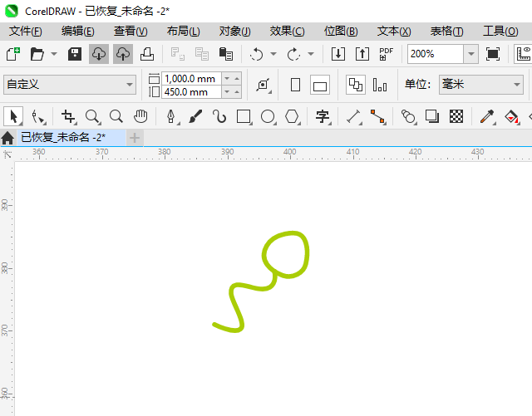Screen dimensions: 532x416
Task: Select the Pick (arrow) tool
Action: [13, 117]
